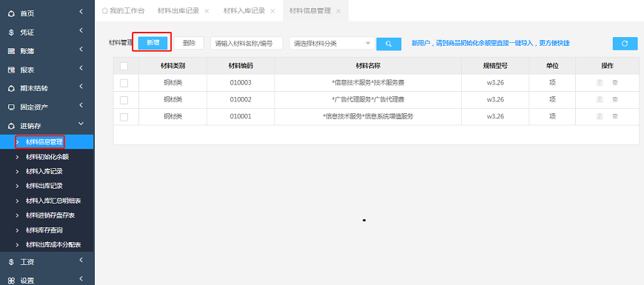Click material name *信息技术服务*信息系统增值服务

click(x=368, y=117)
